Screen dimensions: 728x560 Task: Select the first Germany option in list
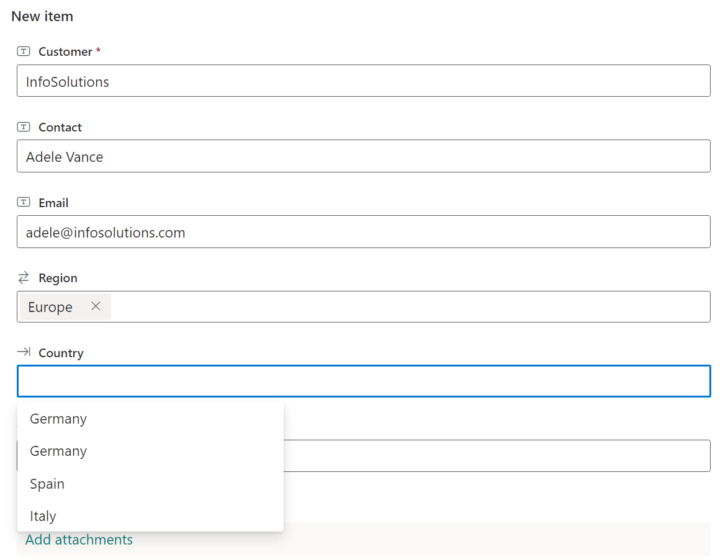58,419
